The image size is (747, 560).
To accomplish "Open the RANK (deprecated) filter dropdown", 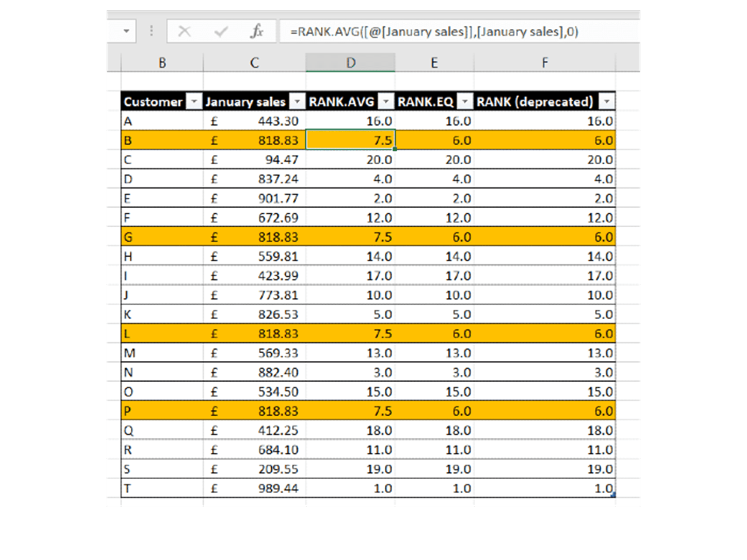I will [606, 101].
